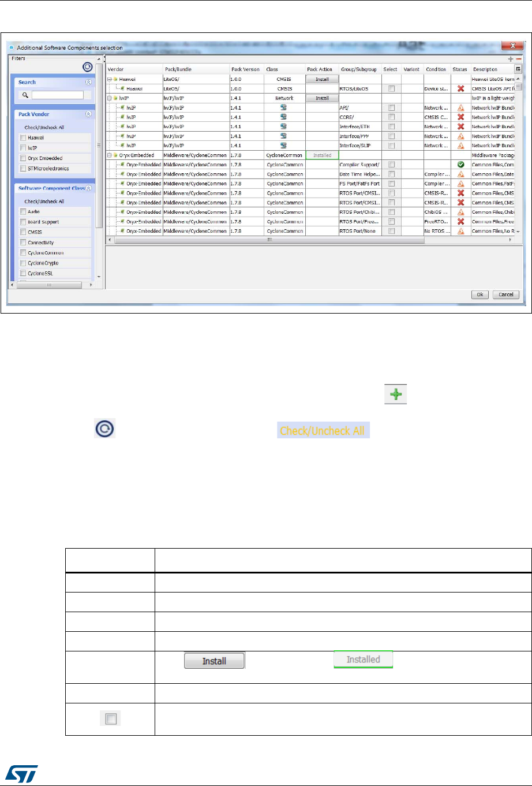Click the reset filters icon above the Search panel
Viewport: 532px width, 786px height.
88,68
